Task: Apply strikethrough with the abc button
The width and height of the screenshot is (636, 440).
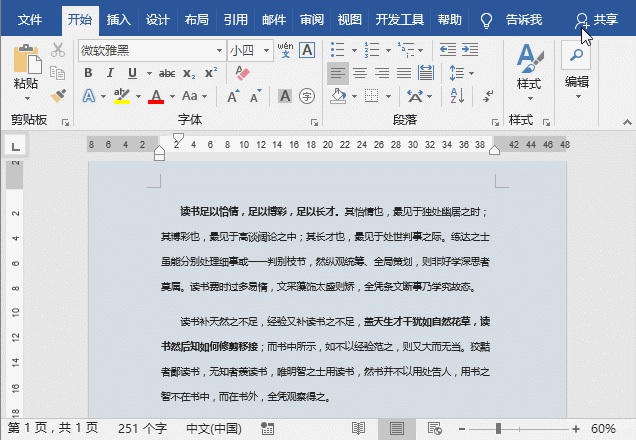Action: (x=166, y=73)
